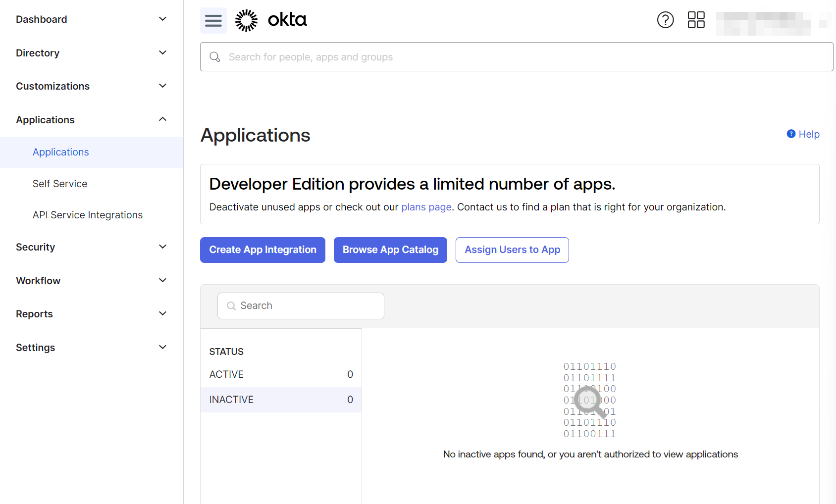Expand the Workflow section chevron
This screenshot has height=504, width=836.
[162, 280]
